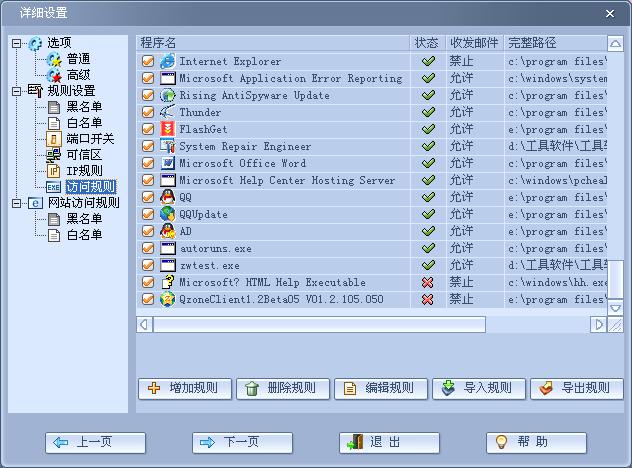
Task: Click the Microsoft Office Word icon
Action: click(x=168, y=163)
